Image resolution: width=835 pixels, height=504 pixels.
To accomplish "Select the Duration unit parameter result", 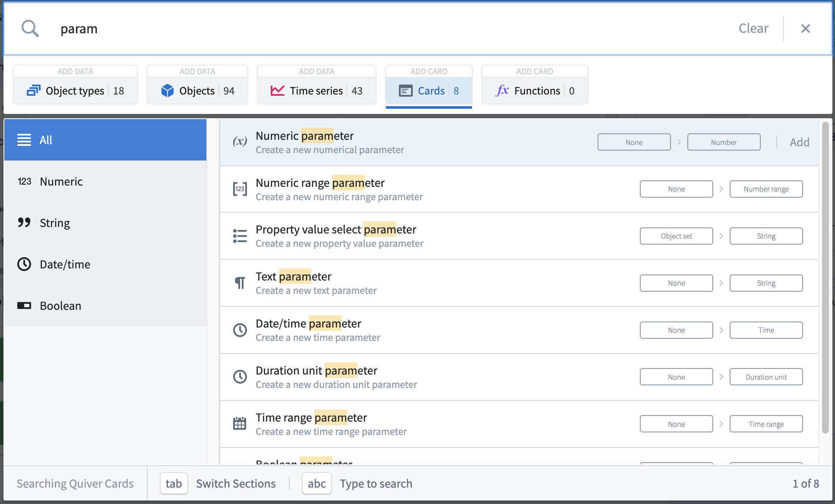I will (519, 377).
